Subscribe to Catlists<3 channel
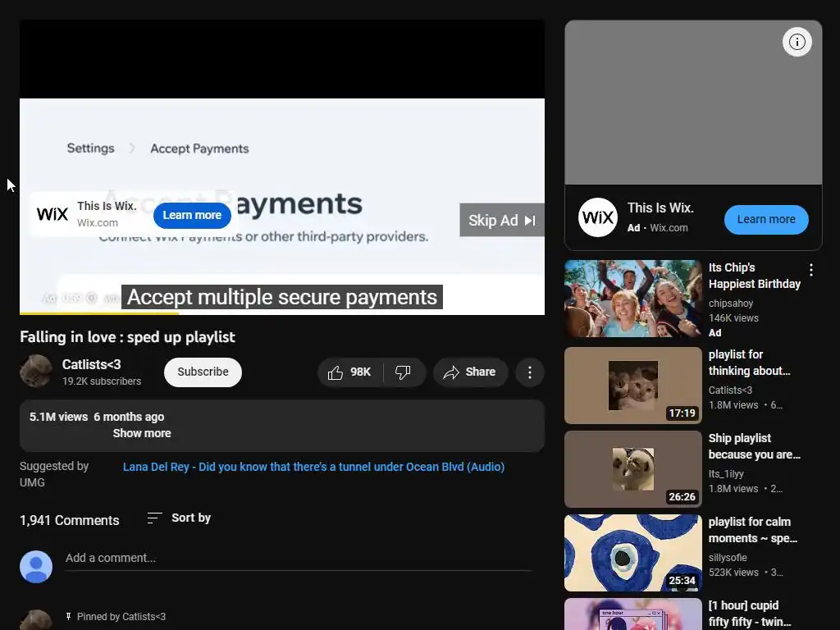Screen dimensions: 840x630 [203, 372]
